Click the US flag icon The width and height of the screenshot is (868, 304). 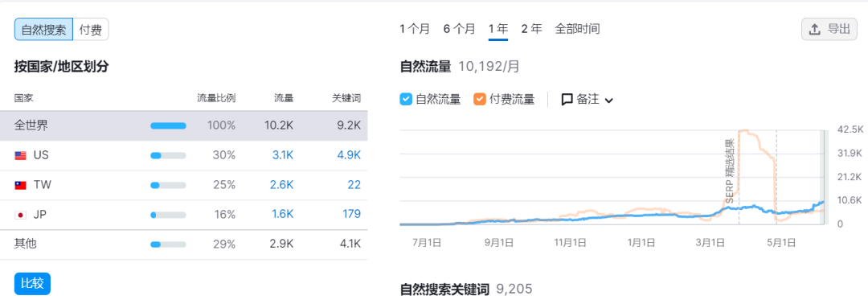point(20,155)
